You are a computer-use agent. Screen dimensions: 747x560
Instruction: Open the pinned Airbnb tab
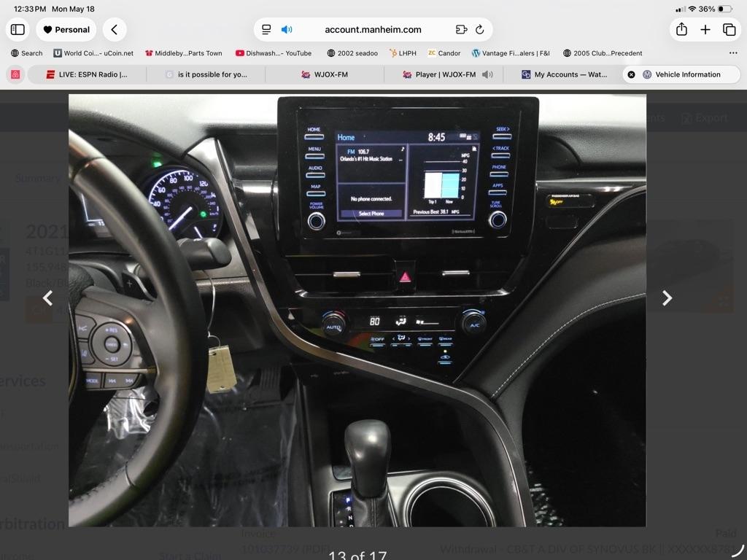click(x=16, y=75)
